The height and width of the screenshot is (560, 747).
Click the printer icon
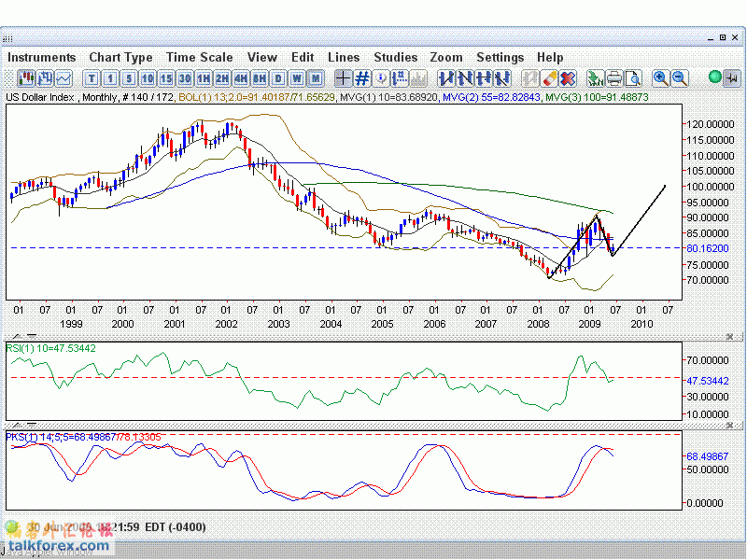(x=614, y=78)
